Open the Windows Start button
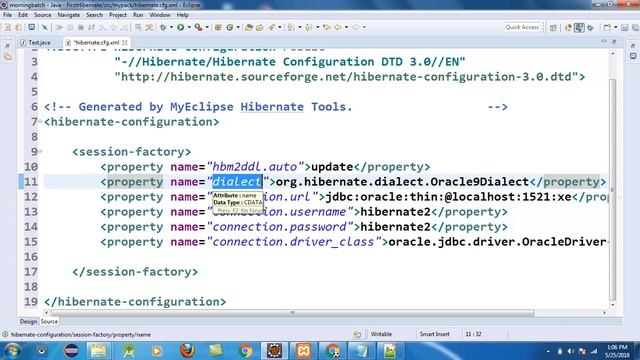Screen dimensions: 640x360 coord(12,351)
